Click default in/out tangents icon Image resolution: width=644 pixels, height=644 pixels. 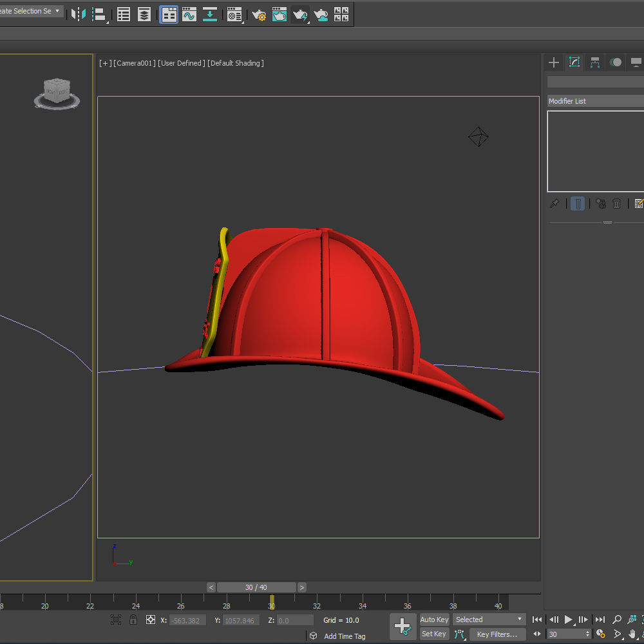460,634
